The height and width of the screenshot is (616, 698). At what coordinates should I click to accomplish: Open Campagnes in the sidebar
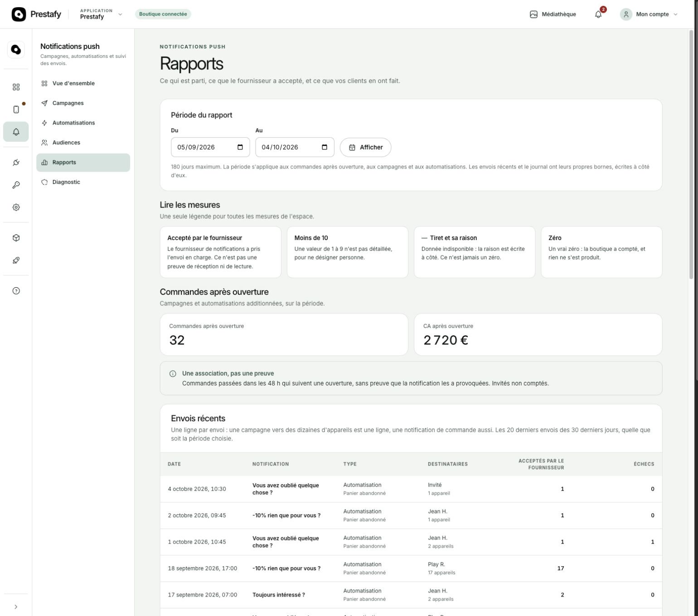pos(83,103)
